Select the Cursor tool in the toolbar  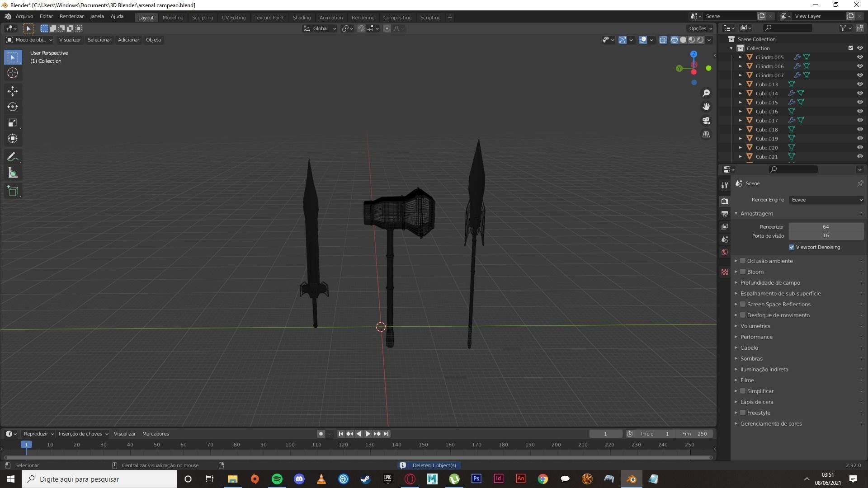[13, 73]
